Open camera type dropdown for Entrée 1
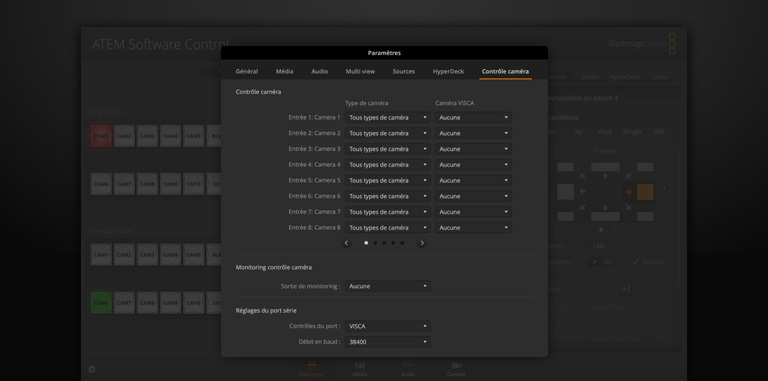Viewport: 768px width, 381px height. [x=388, y=118]
